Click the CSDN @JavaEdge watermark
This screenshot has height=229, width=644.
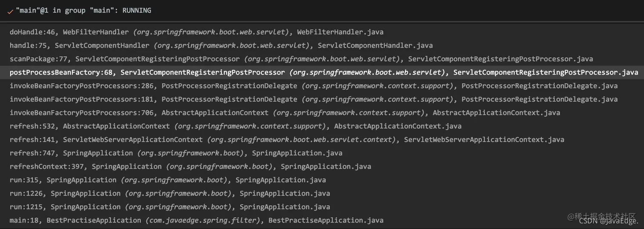pyautogui.click(x=609, y=221)
